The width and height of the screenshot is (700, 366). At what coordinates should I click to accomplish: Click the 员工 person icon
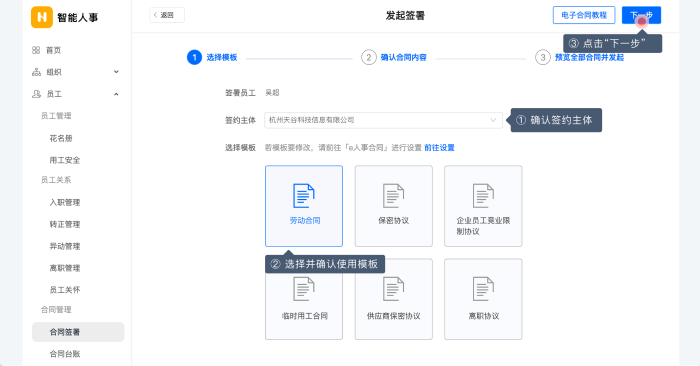point(36,94)
